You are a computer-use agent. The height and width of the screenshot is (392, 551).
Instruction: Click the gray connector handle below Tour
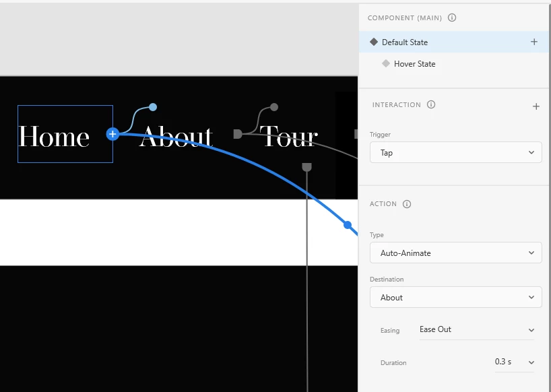click(306, 167)
